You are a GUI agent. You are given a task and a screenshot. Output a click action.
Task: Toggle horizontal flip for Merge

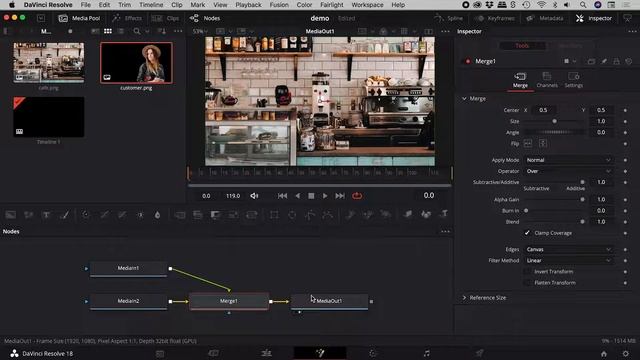[x=528, y=144]
